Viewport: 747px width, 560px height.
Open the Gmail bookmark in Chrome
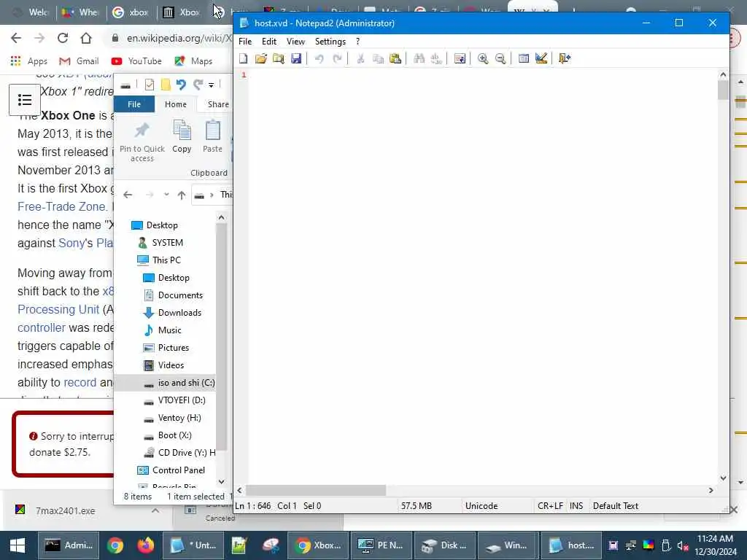click(79, 61)
